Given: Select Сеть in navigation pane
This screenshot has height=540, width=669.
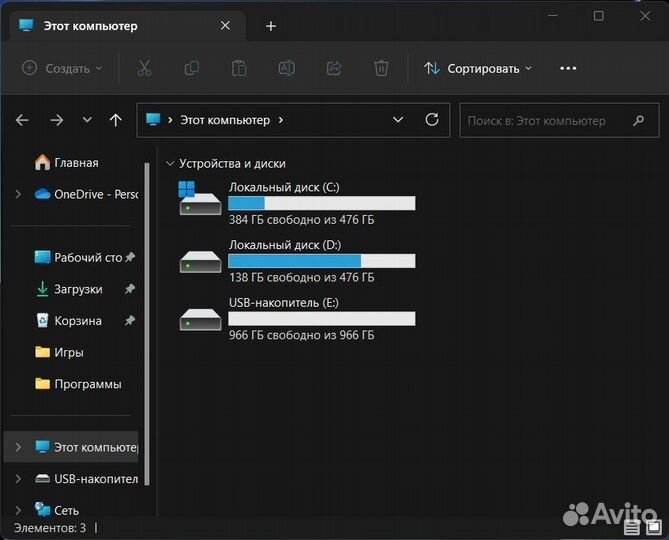Looking at the screenshot, I should tap(57, 510).
